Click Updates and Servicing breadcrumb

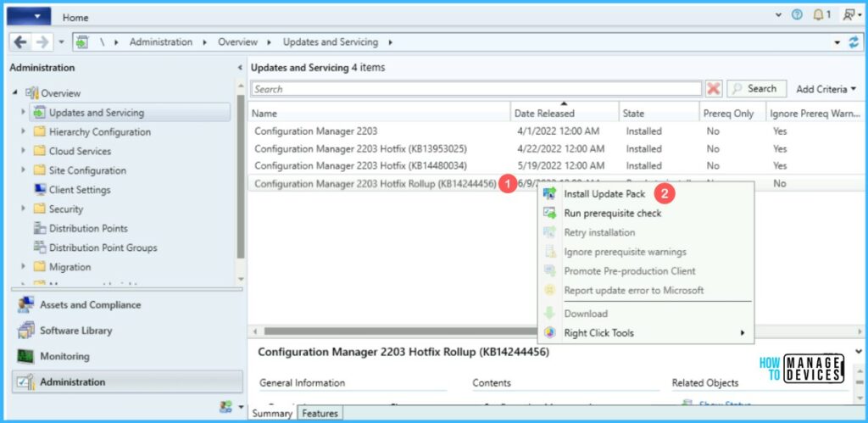click(x=331, y=42)
